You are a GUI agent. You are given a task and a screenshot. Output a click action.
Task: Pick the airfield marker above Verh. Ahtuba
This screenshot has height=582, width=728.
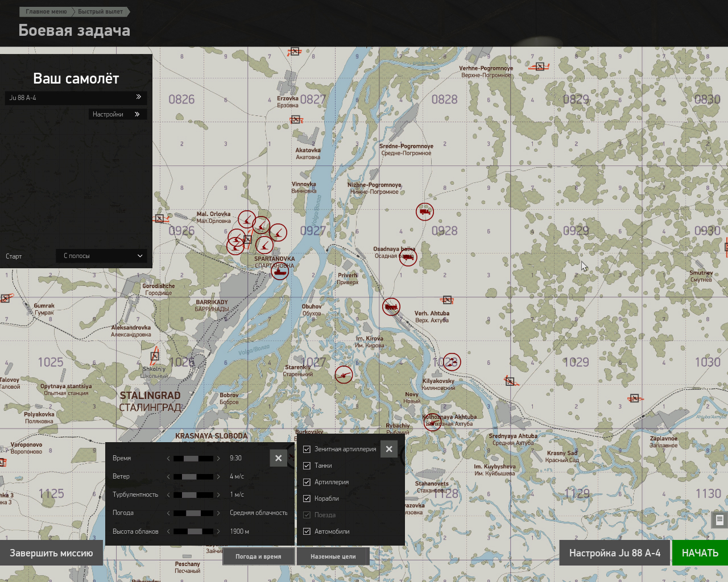pos(447,300)
